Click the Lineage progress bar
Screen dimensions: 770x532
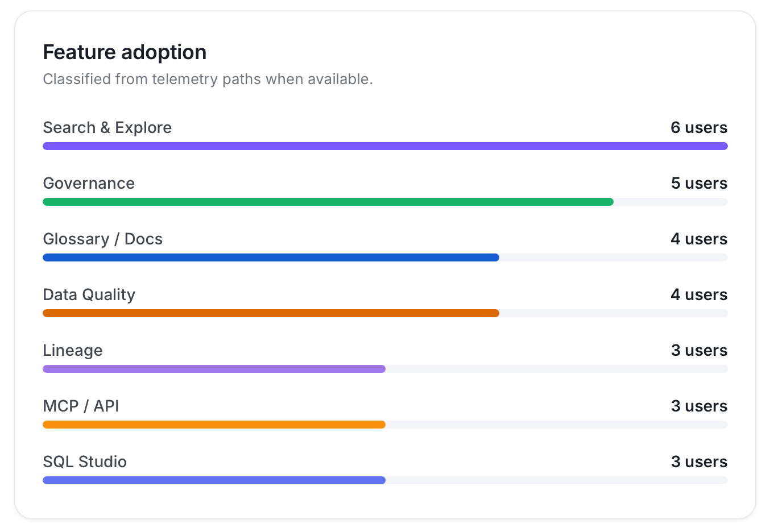coord(385,369)
